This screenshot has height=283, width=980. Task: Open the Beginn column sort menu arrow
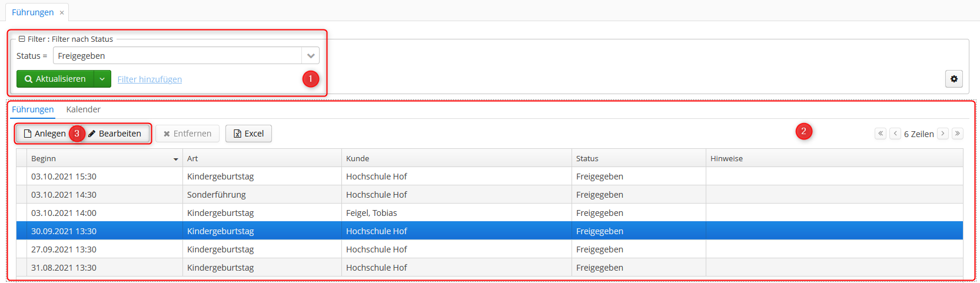point(175,159)
